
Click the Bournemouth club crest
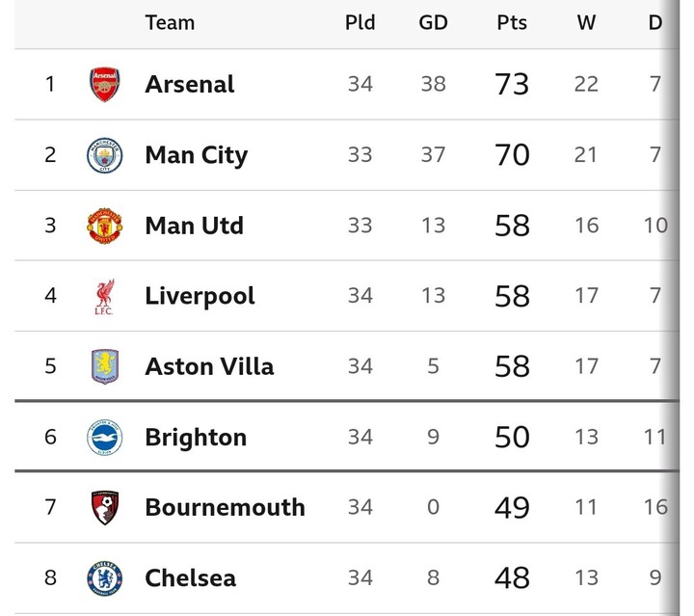coord(104,507)
